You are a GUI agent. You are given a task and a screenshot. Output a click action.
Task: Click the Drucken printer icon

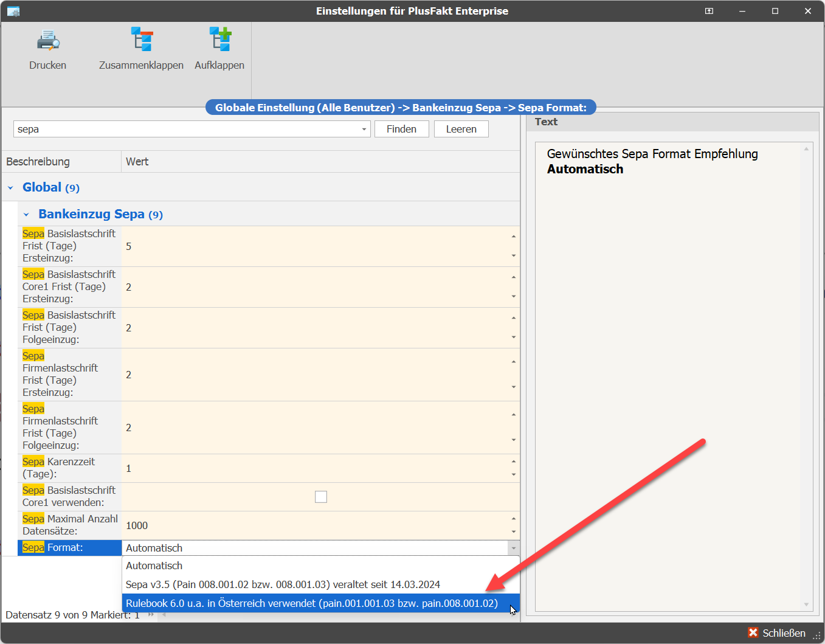click(48, 40)
